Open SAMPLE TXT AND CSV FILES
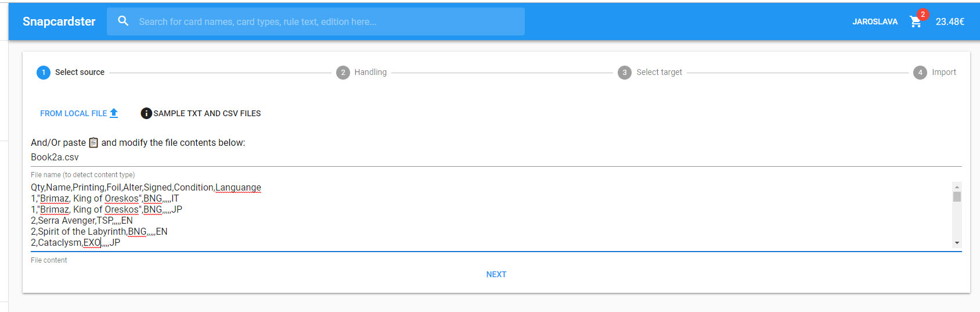Screen dimensions: 980x312 tap(201, 113)
